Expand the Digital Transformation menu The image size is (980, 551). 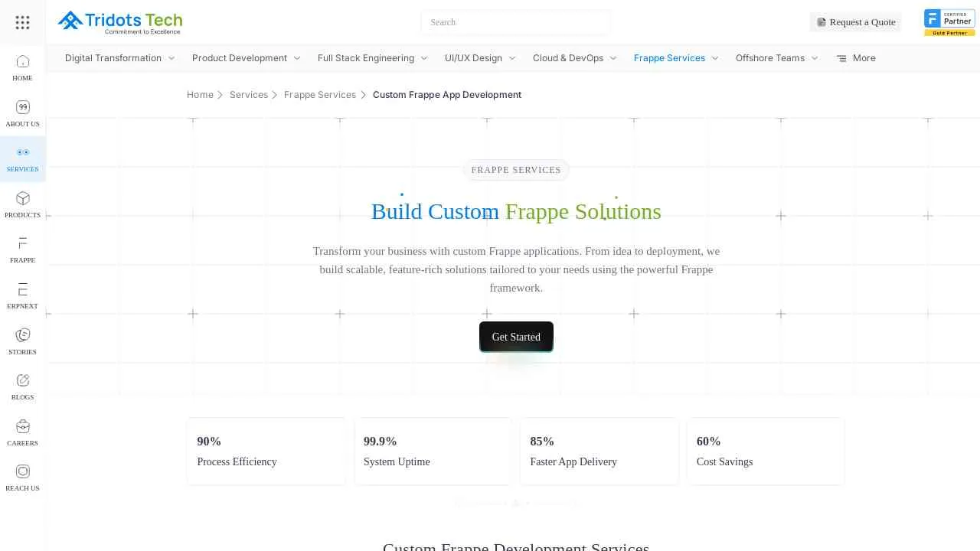(120, 58)
